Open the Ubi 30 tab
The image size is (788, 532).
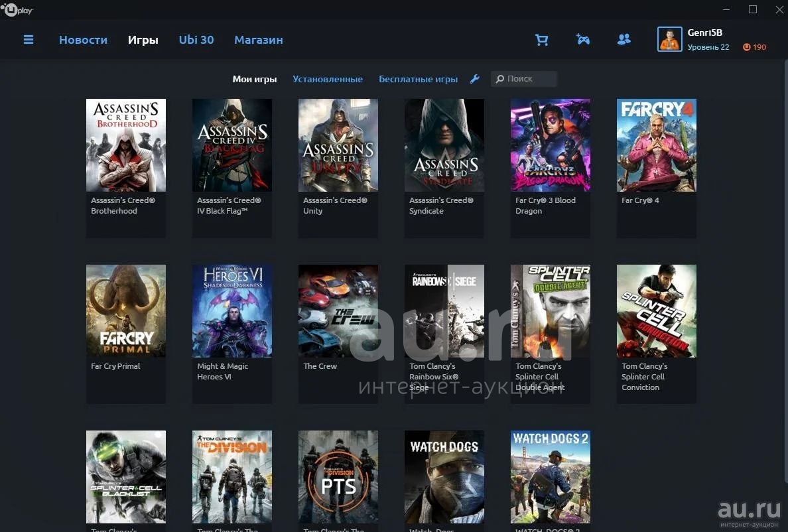click(x=196, y=40)
